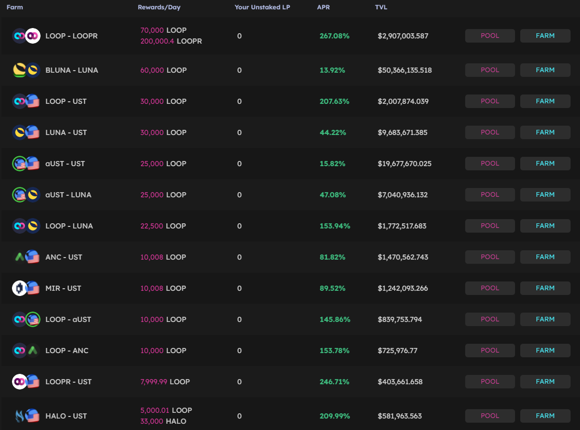The width and height of the screenshot is (580, 430).
Task: Click the 22,500 LOOP reward amount
Action: 163,226
